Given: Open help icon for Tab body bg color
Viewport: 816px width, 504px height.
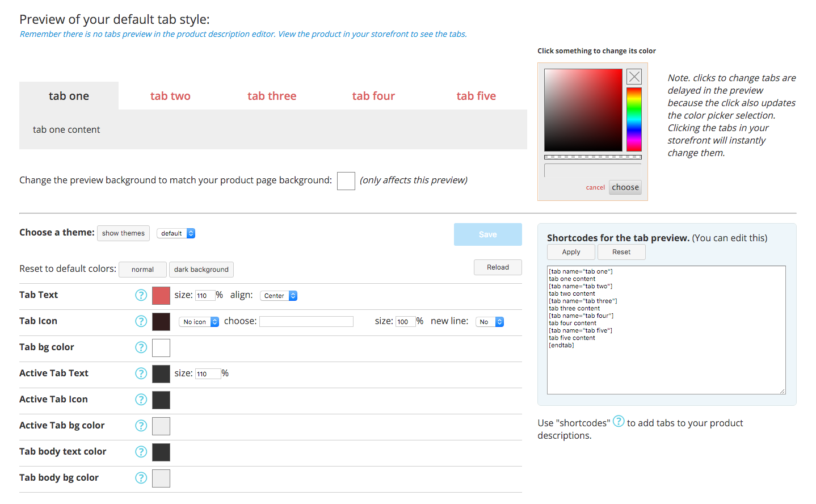Looking at the screenshot, I should [x=141, y=478].
